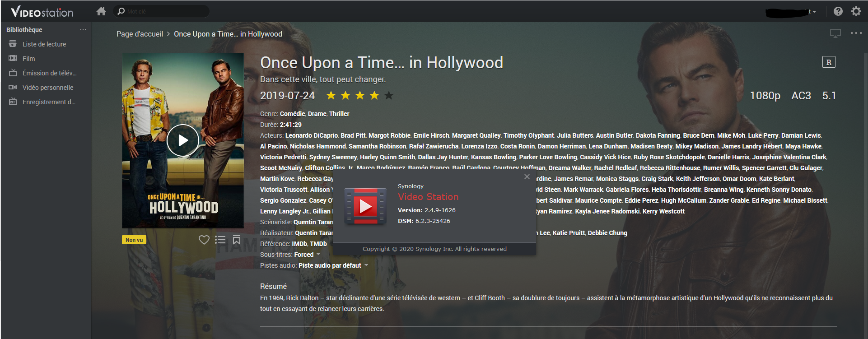
Task: Play the movie from the poster
Action: pos(183,140)
